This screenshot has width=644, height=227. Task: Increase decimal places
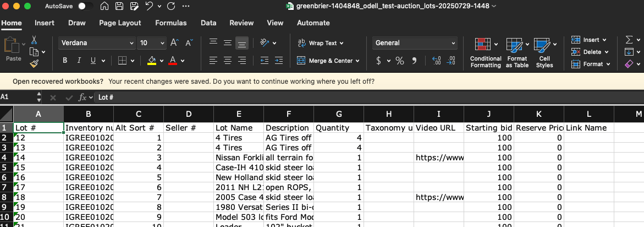[437, 61]
